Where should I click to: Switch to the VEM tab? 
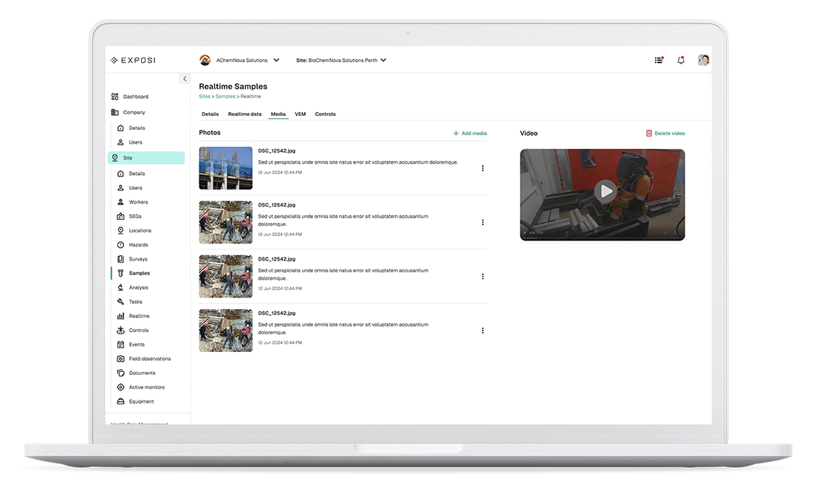pos(301,114)
